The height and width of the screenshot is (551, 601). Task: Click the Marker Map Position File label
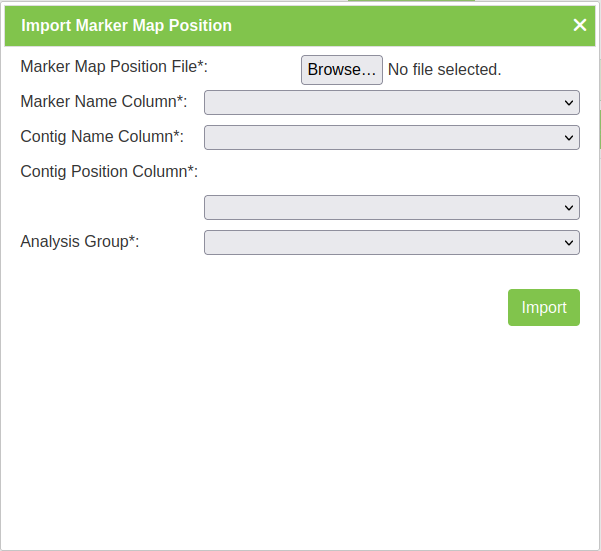(x=114, y=66)
